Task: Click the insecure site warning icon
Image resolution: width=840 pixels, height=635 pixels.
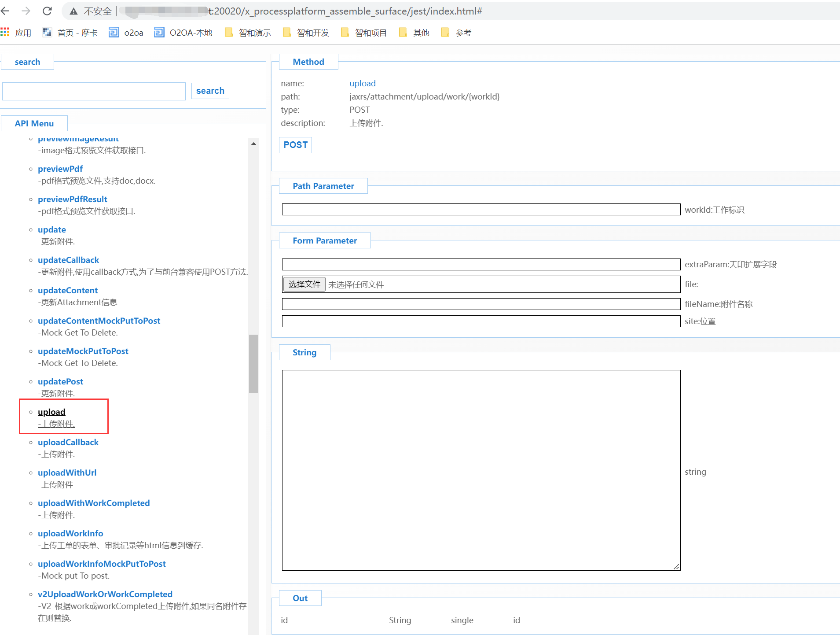Action: 73,11
